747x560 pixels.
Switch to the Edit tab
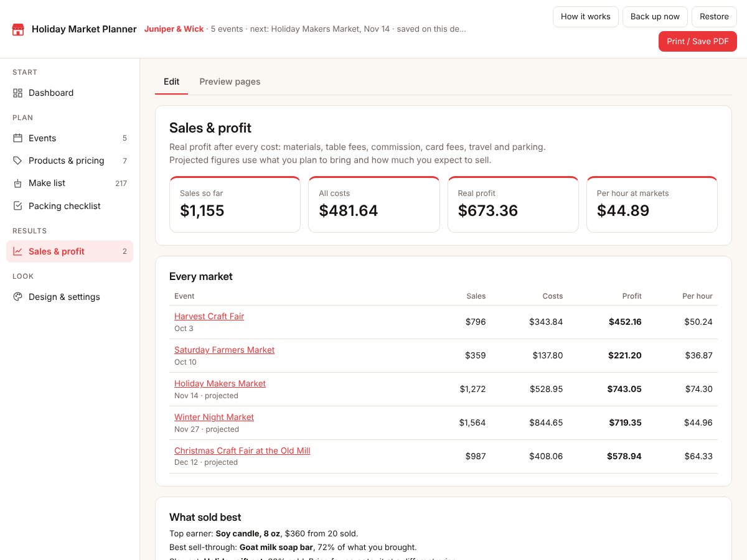(x=171, y=82)
